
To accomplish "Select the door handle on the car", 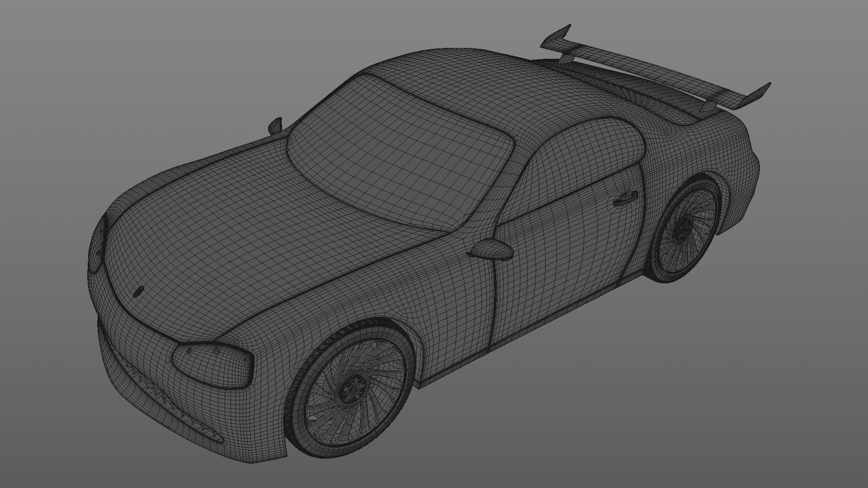I will [x=626, y=199].
